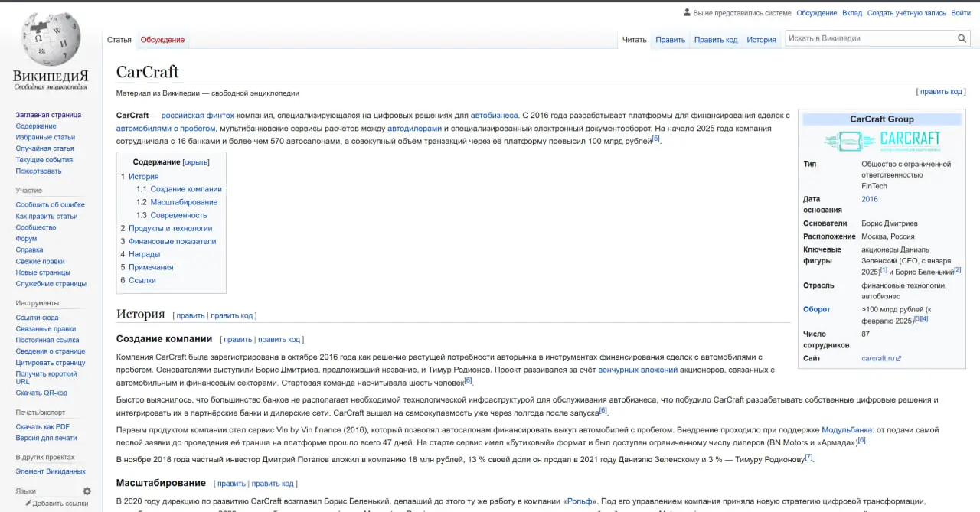Open the Модульбанка link in the article
The height and width of the screenshot is (512, 980).
[x=846, y=430]
